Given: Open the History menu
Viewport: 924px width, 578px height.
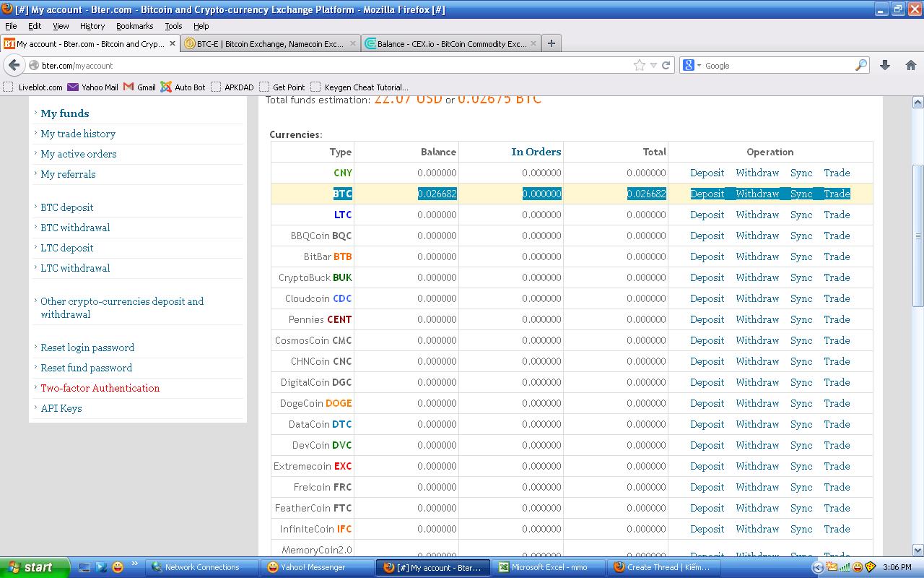Looking at the screenshot, I should (92, 26).
